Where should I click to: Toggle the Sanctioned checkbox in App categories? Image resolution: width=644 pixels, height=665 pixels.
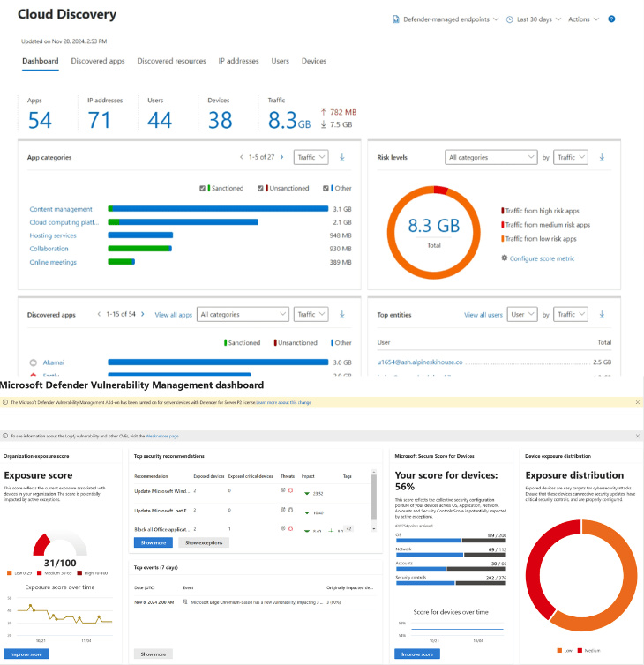click(x=203, y=188)
